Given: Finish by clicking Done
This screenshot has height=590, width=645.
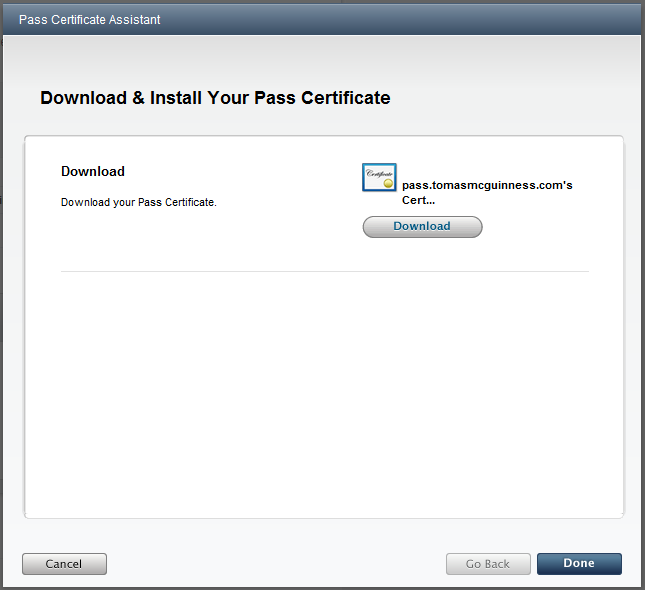Looking at the screenshot, I should pyautogui.click(x=579, y=564).
